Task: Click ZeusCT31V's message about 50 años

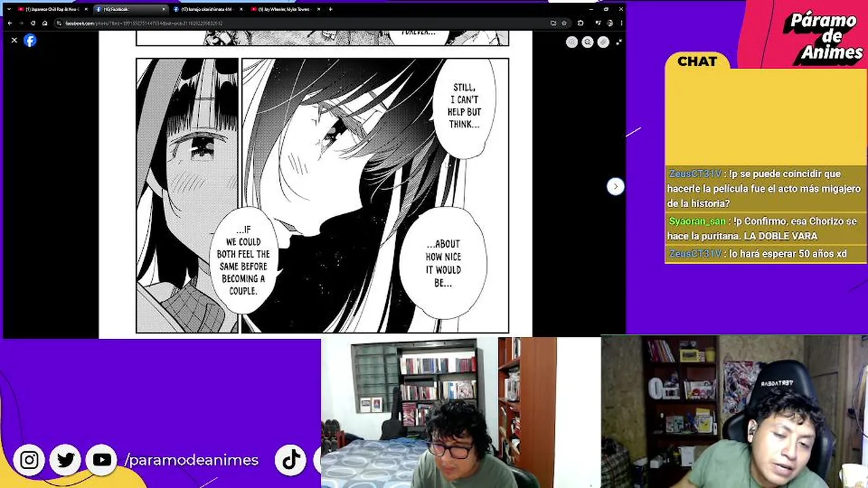Action: (x=765, y=253)
